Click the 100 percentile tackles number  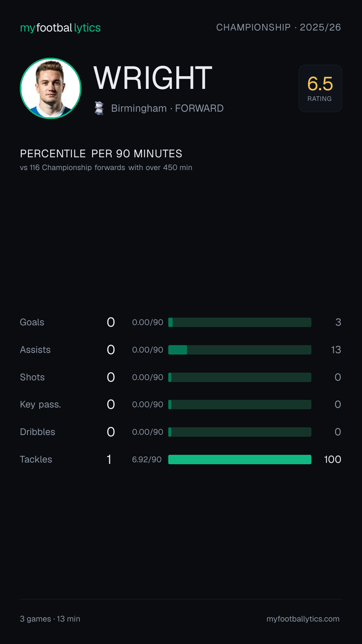click(333, 460)
